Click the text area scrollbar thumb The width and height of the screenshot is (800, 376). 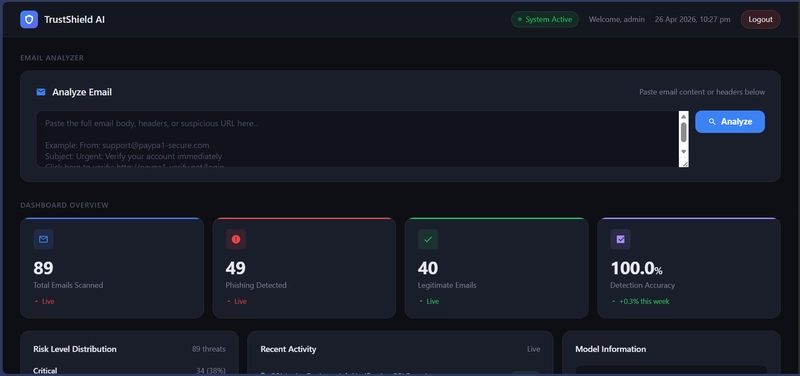(684, 132)
